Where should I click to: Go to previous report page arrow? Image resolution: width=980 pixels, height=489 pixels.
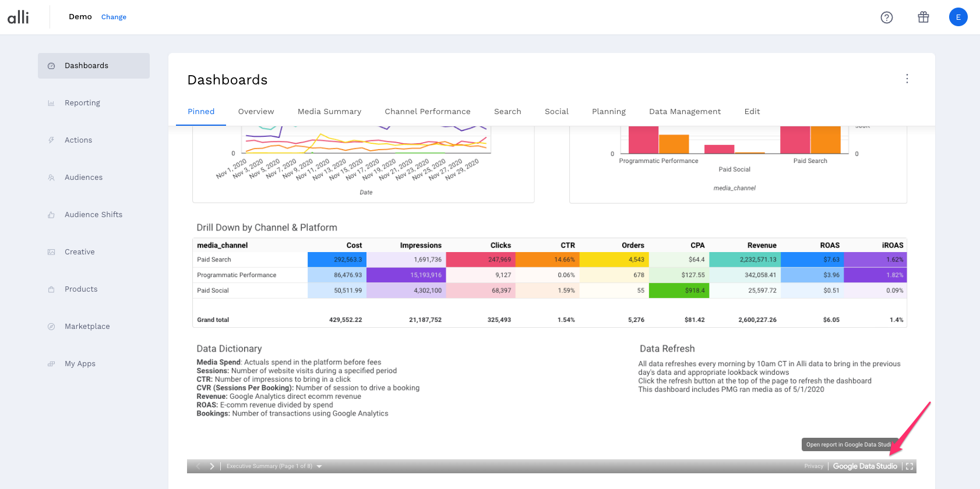click(x=198, y=466)
